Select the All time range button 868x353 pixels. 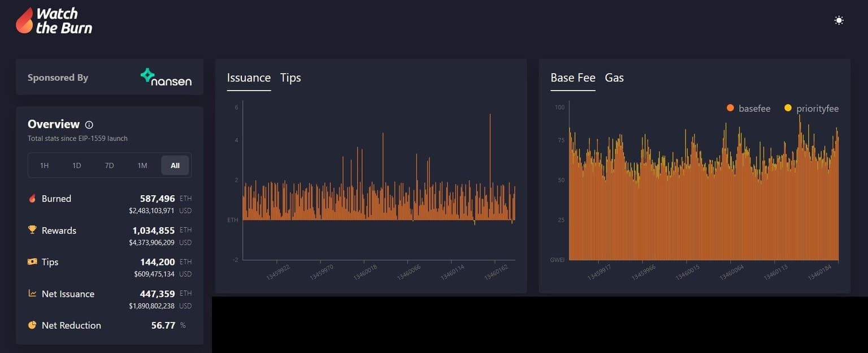click(175, 165)
